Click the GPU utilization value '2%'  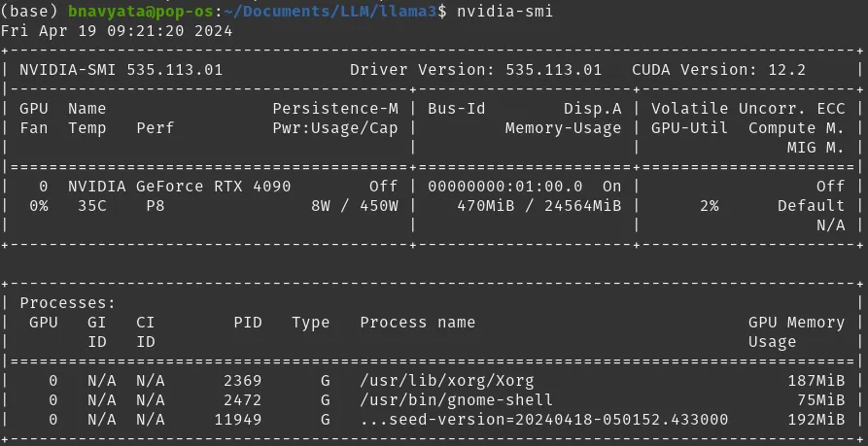point(710,206)
